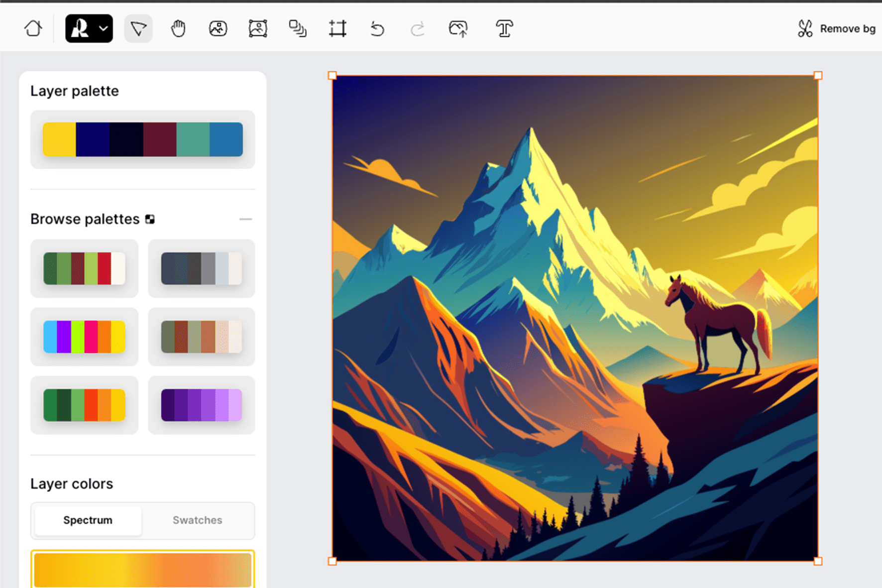
Task: Click the undo arrow
Action: pos(377,29)
